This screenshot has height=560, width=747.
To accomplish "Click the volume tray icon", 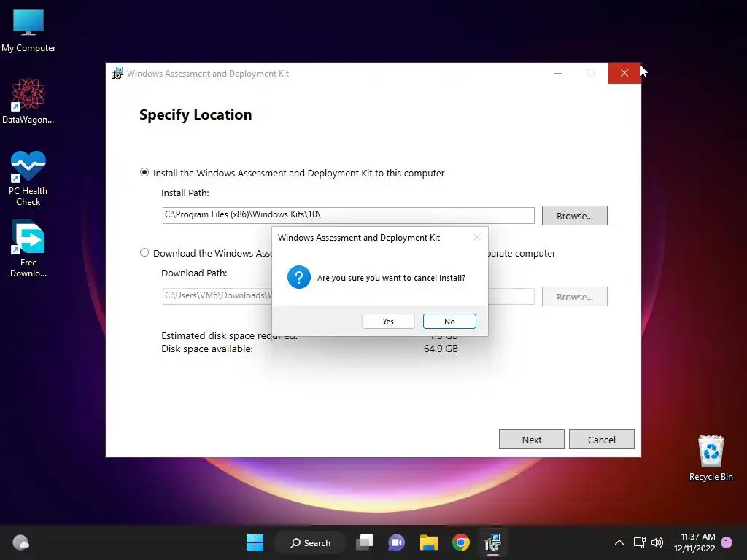I will [x=657, y=542].
